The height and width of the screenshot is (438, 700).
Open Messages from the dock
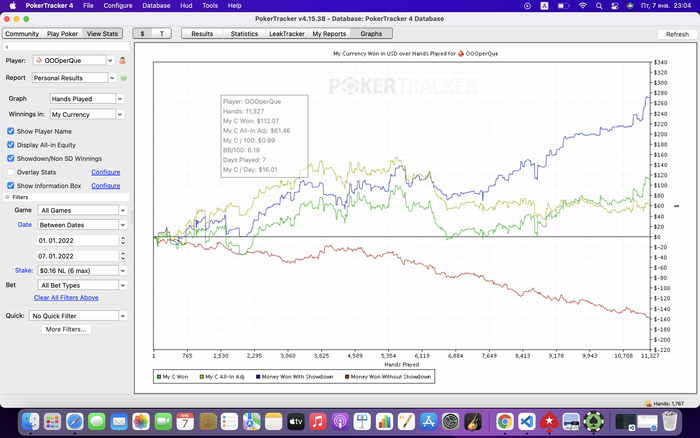click(97, 421)
